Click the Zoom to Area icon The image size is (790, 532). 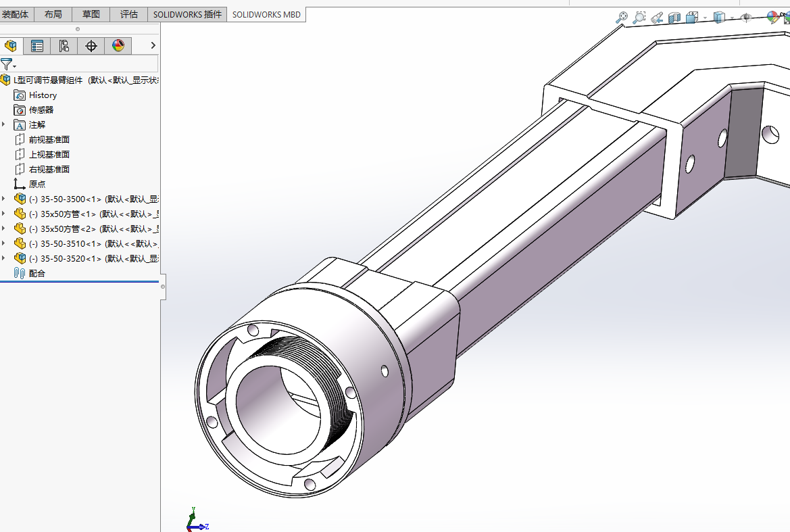pos(639,18)
